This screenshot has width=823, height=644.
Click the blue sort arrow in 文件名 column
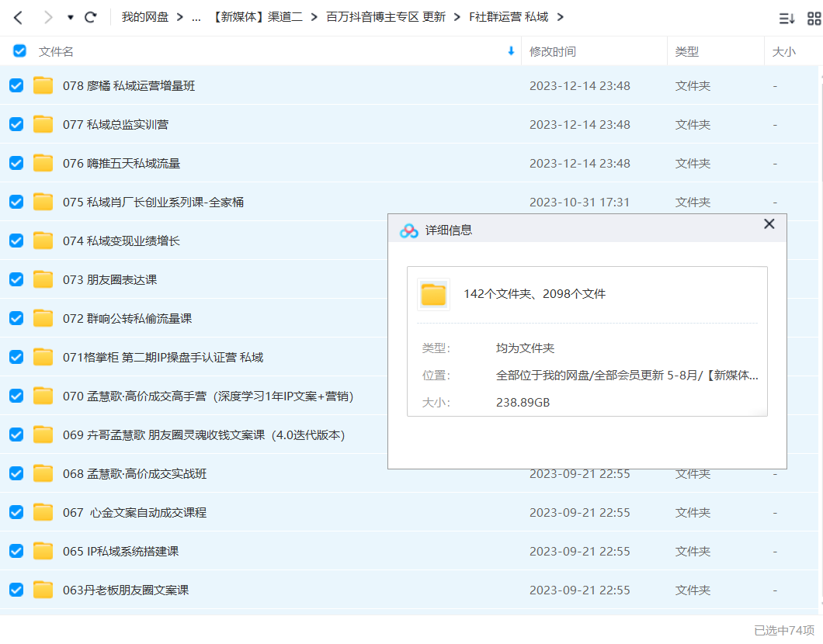511,51
